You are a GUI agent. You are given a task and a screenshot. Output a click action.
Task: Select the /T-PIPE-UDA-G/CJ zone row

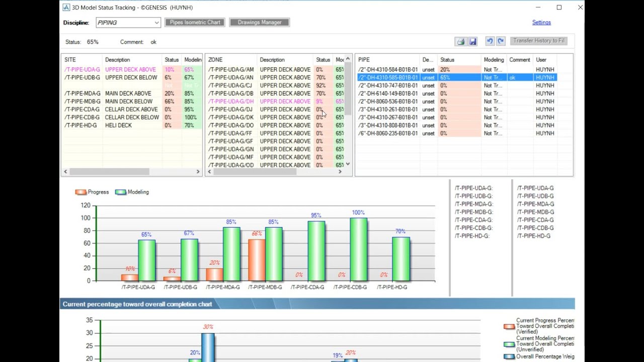[276, 85]
